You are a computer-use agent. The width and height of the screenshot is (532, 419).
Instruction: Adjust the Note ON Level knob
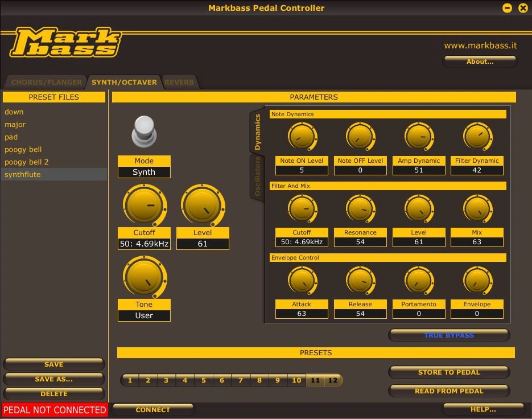click(x=302, y=135)
